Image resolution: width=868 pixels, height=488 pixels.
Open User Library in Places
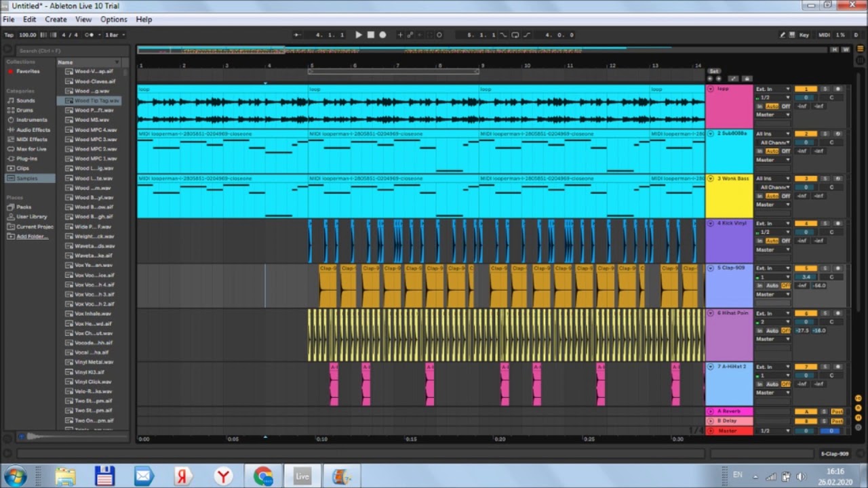[x=32, y=217]
